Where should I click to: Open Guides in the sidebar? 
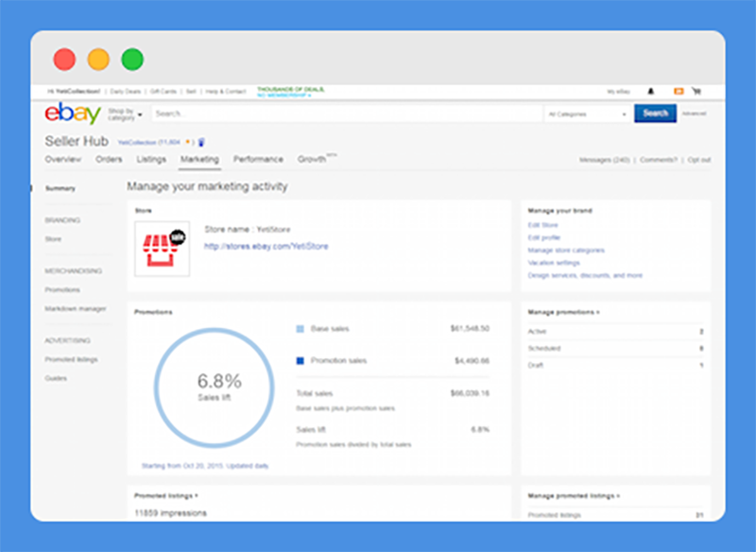[56, 378]
